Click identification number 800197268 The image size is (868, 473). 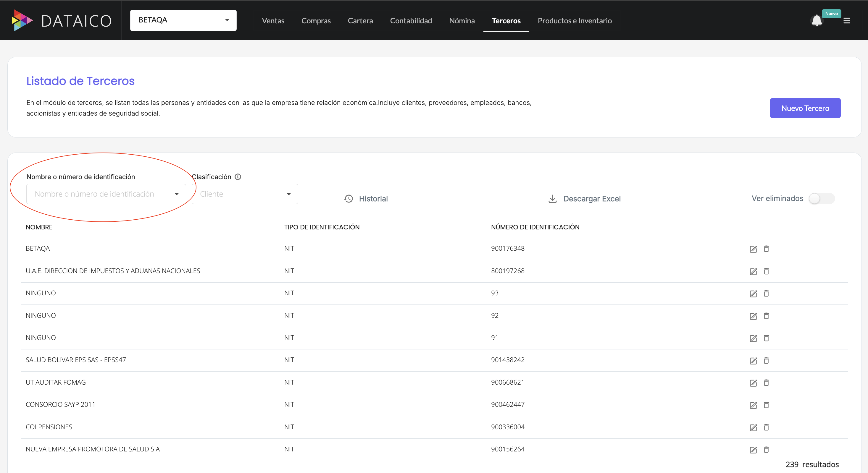(x=508, y=271)
